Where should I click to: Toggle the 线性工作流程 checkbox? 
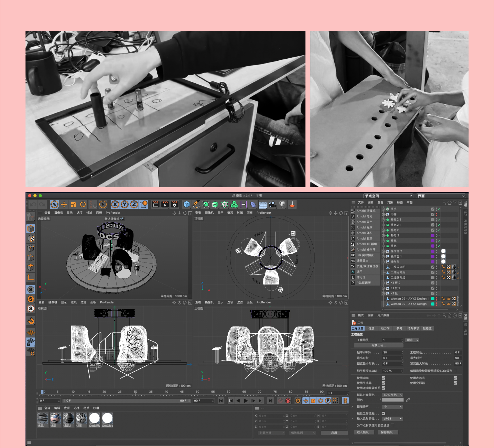[383, 413]
